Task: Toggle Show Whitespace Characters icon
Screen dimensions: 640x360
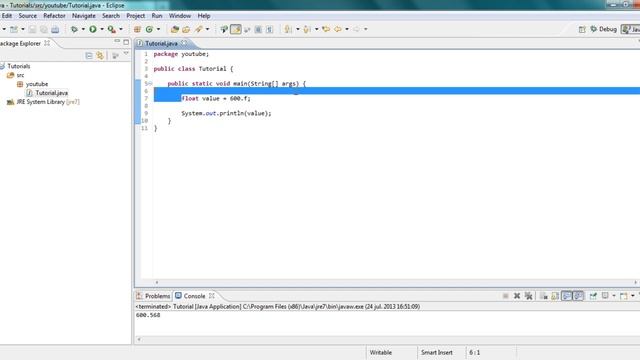Action: click(269, 29)
